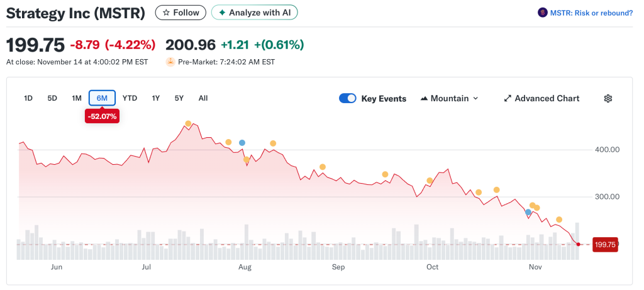Click the Pre-Market sunrise icon
644x290 pixels.
(x=170, y=62)
